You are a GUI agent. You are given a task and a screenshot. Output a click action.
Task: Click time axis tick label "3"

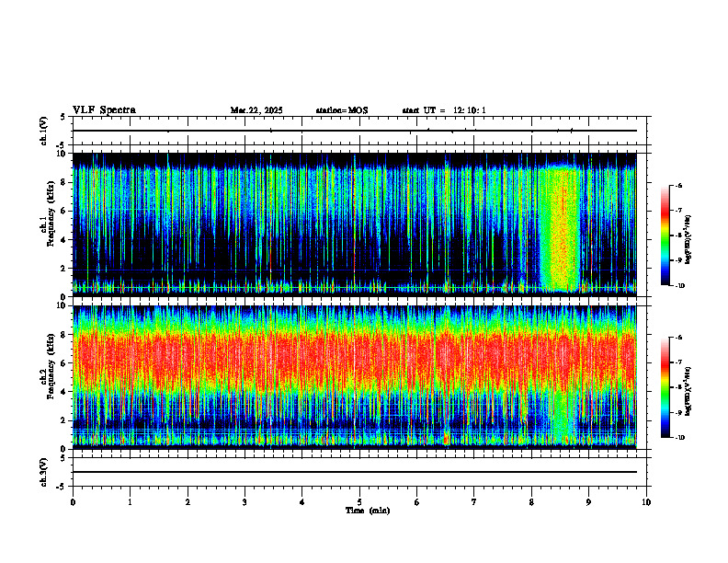pyautogui.click(x=245, y=502)
